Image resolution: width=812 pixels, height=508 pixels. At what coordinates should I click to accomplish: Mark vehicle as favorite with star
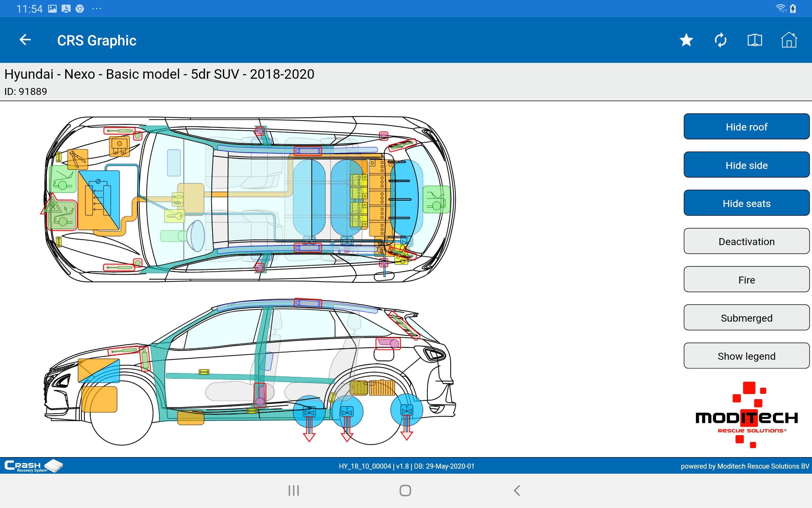coord(686,40)
